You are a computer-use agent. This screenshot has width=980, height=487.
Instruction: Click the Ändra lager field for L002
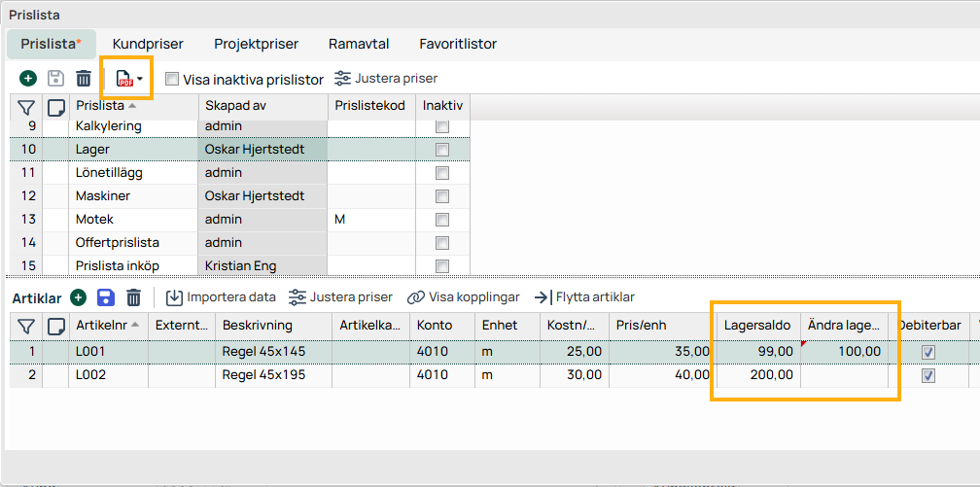pyautogui.click(x=844, y=375)
